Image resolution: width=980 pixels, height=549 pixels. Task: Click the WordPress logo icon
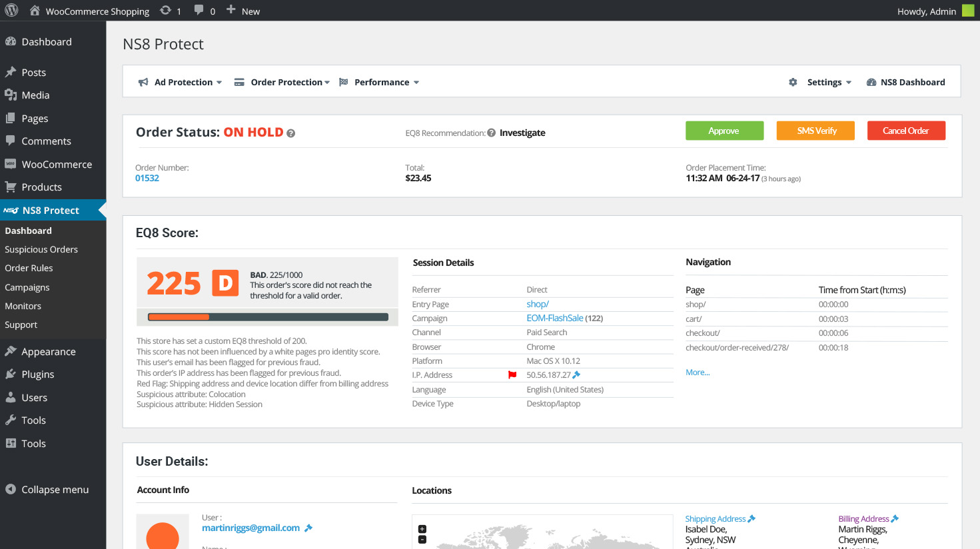11,11
